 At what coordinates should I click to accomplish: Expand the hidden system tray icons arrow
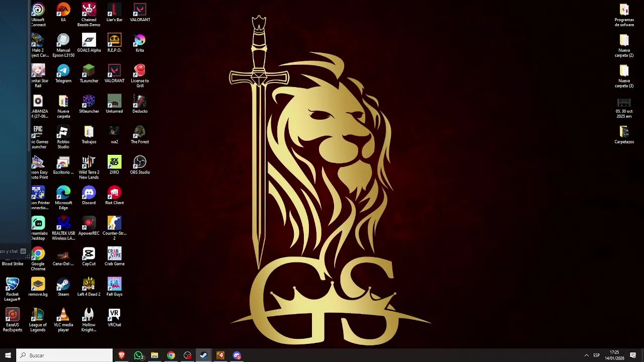tap(586, 355)
